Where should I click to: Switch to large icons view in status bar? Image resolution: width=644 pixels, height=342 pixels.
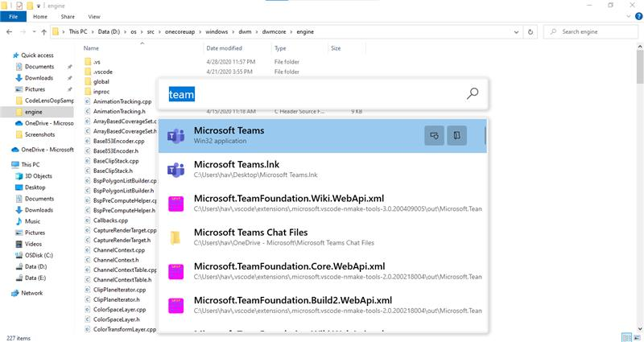tap(637, 337)
